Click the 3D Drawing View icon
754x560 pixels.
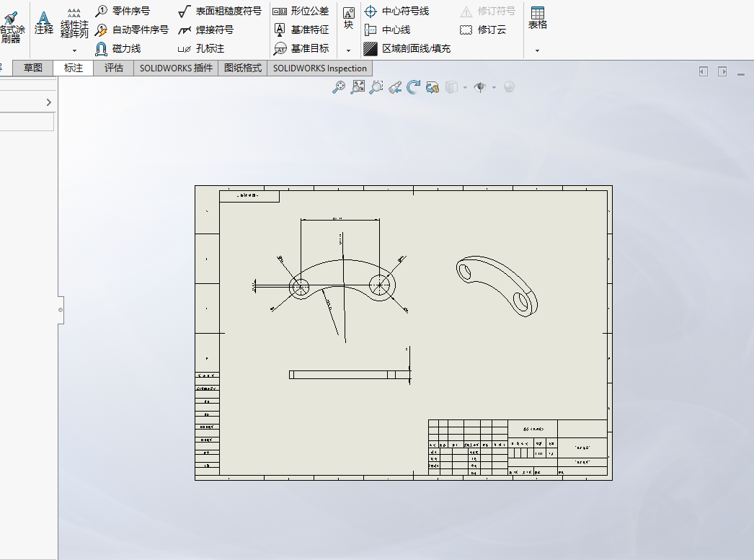click(433, 87)
